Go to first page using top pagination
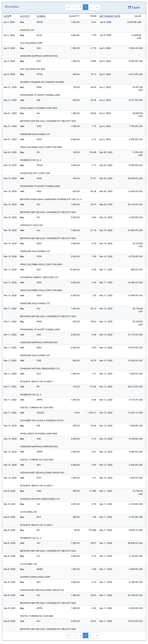The height and width of the screenshot is (644, 148). pyautogui.click(x=69, y=7)
